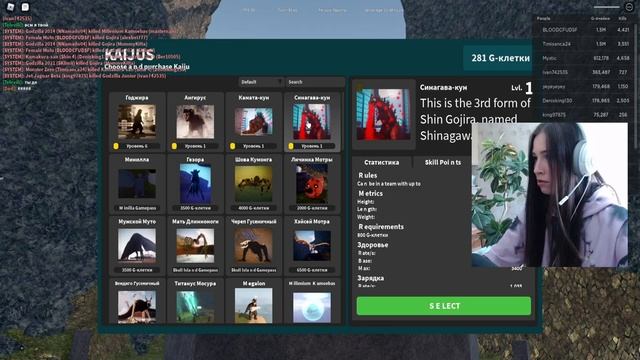Click the coin icon on Ангирус card
Viewport: 640px width, 360px height.
tap(174, 146)
